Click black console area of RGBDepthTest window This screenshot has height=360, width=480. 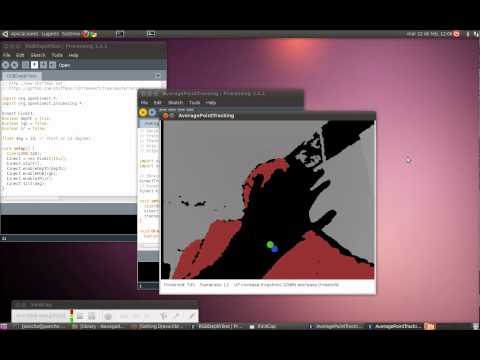69,224
